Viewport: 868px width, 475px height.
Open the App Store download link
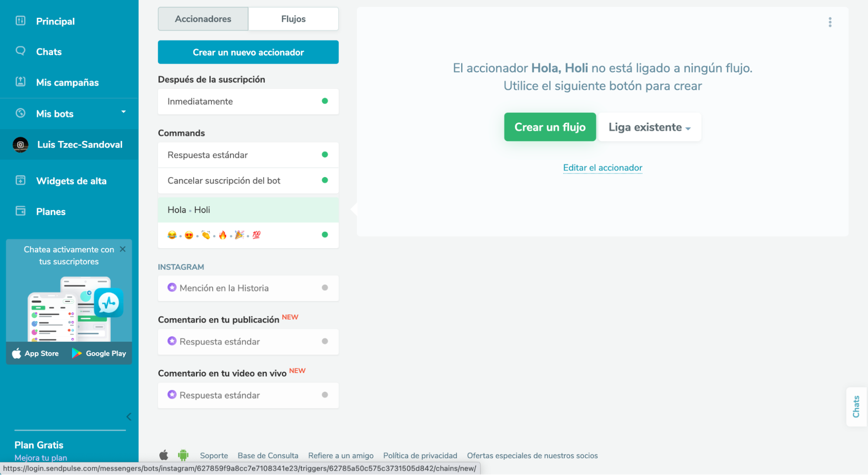coord(36,354)
